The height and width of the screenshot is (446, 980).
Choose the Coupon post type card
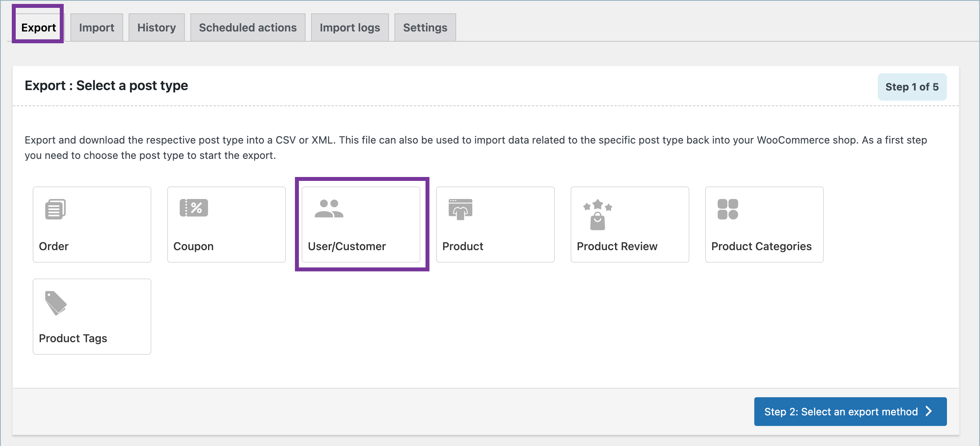pos(226,224)
